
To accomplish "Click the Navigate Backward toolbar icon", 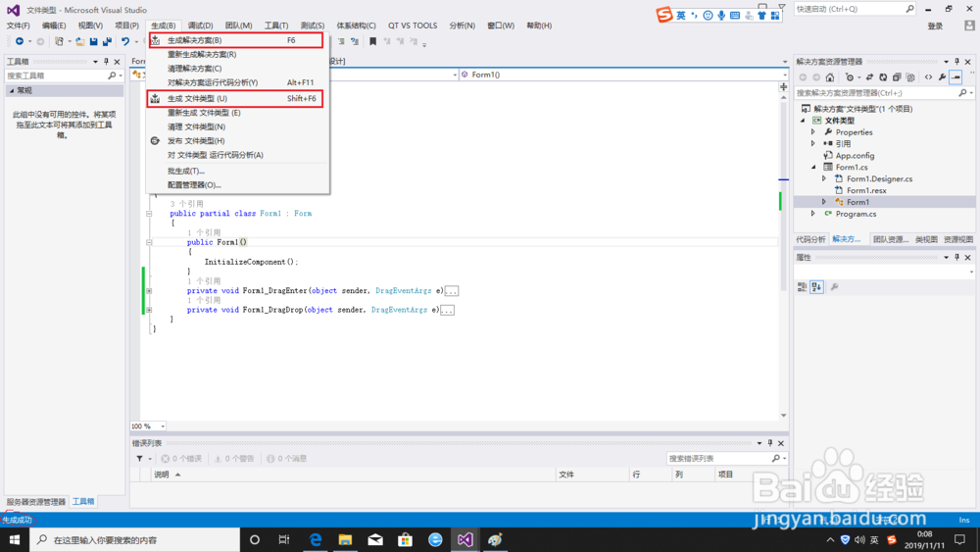I will [20, 41].
